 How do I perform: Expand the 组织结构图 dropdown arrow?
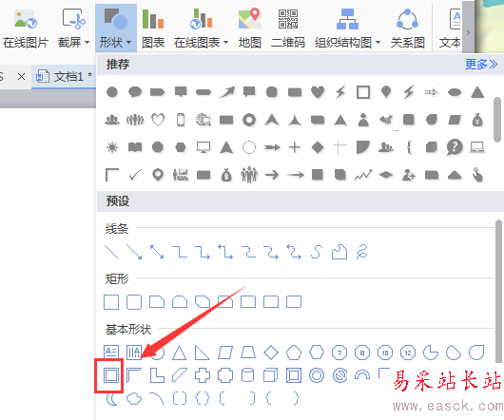click(x=378, y=43)
